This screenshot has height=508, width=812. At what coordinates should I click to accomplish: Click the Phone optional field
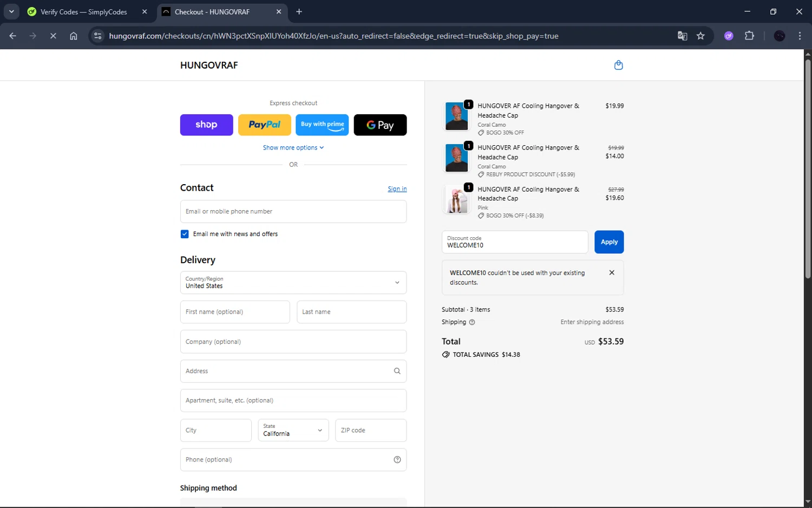(293, 460)
